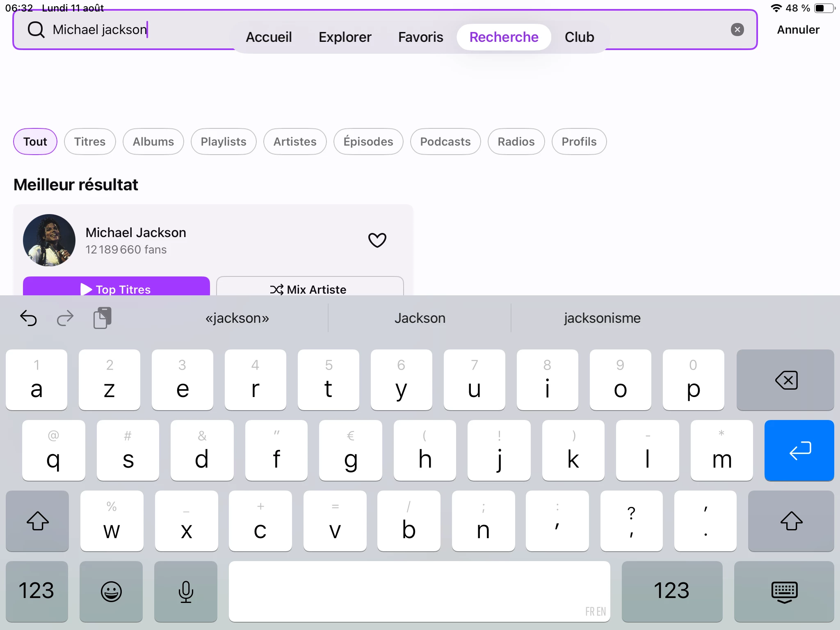This screenshot has height=630, width=840.
Task: Clear search text with the X icon
Action: click(x=737, y=30)
